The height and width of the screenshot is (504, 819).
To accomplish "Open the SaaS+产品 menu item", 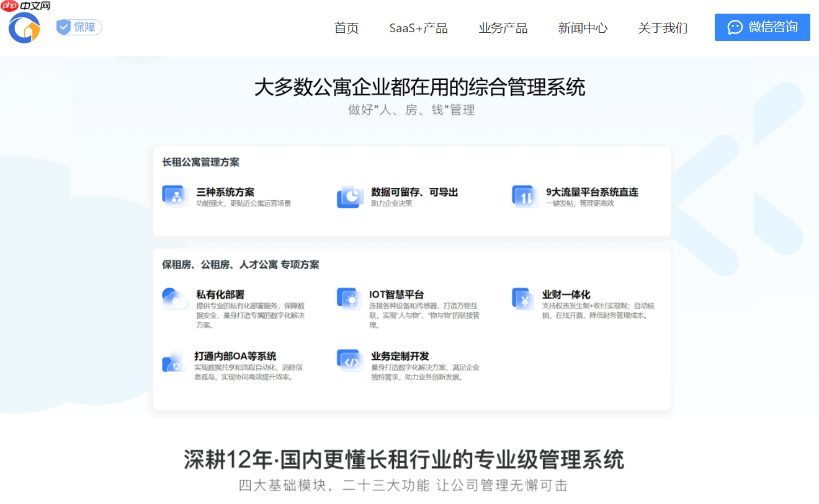I will click(419, 27).
